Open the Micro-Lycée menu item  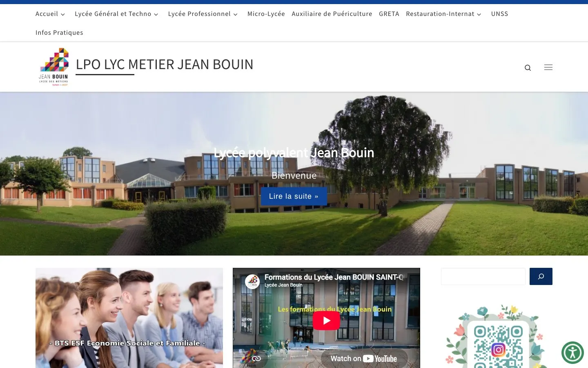point(266,14)
